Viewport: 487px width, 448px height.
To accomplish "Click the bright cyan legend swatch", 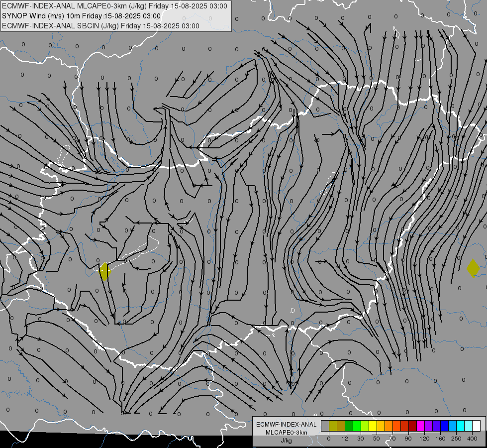I will tap(460, 426).
